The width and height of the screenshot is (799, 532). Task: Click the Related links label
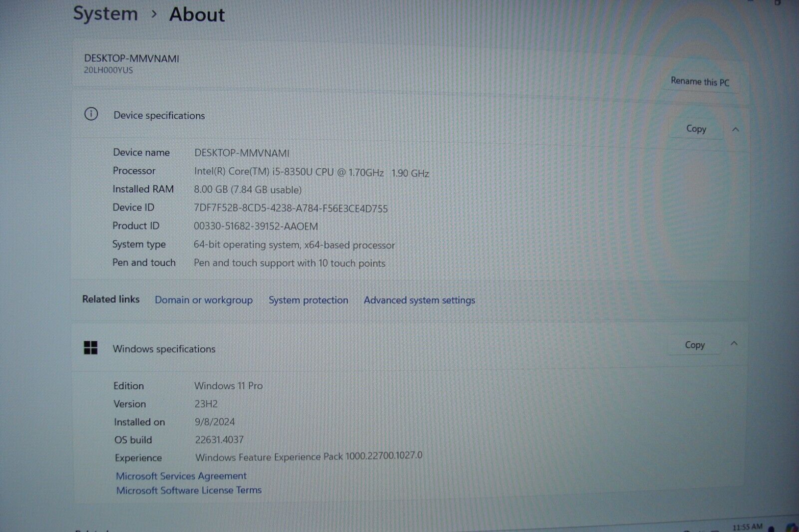click(111, 299)
